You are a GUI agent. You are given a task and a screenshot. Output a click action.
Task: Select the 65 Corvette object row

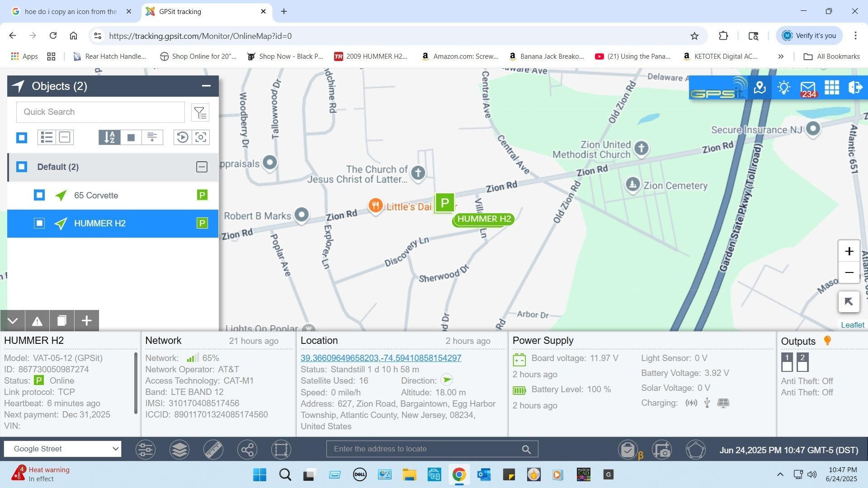96,195
